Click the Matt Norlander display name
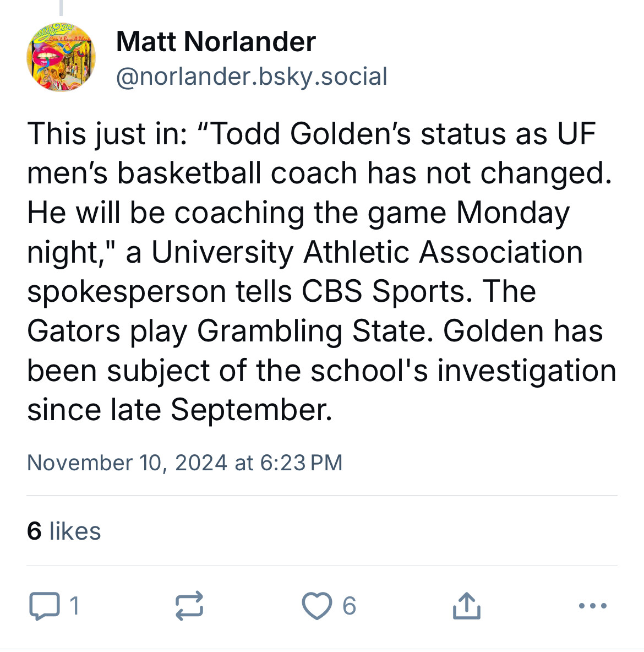 click(x=216, y=42)
